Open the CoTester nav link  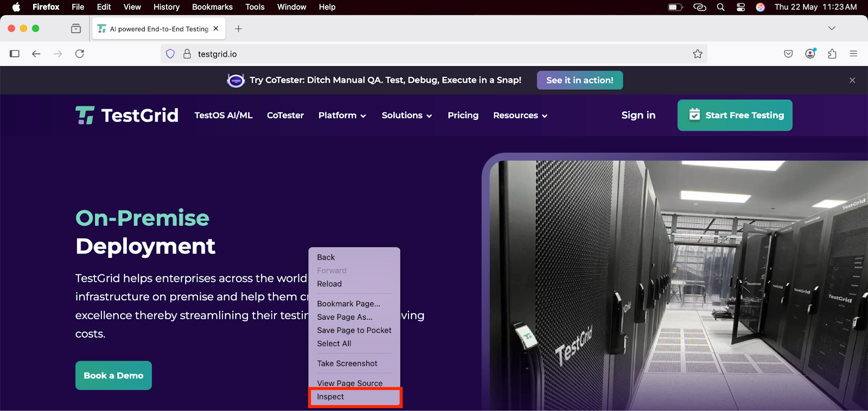pyautogui.click(x=285, y=115)
